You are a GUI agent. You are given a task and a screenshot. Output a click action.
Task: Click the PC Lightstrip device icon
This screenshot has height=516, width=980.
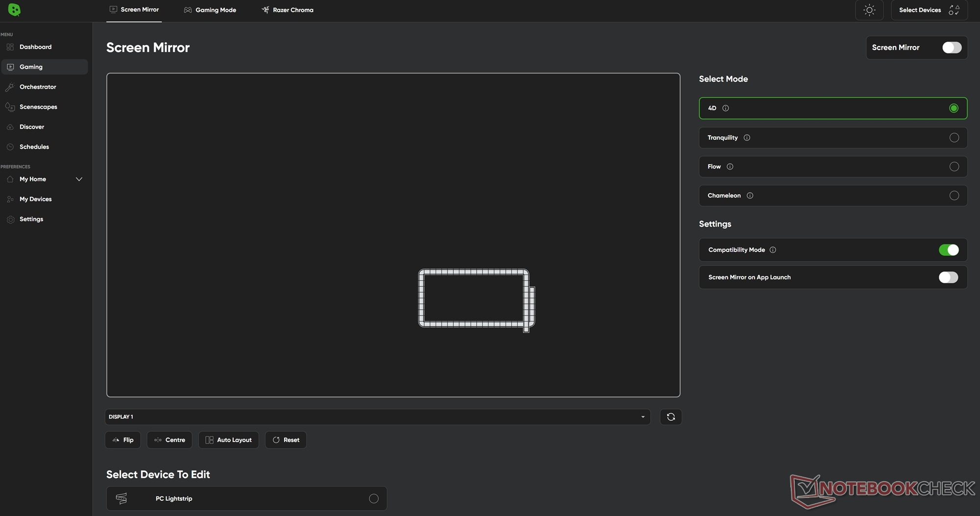(122, 498)
